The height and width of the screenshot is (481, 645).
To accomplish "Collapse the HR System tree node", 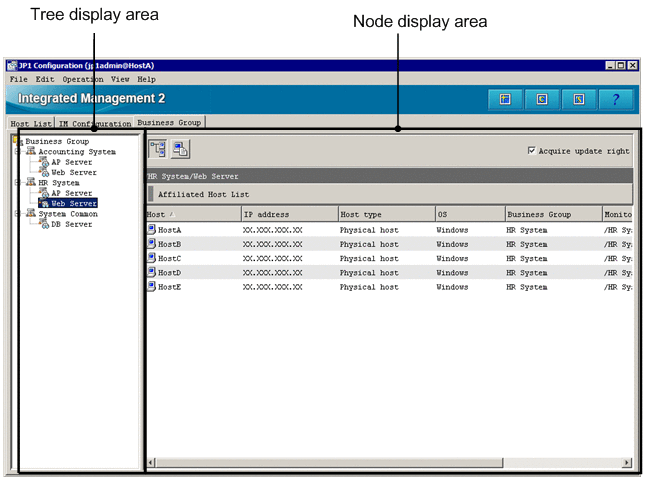I will 18,183.
